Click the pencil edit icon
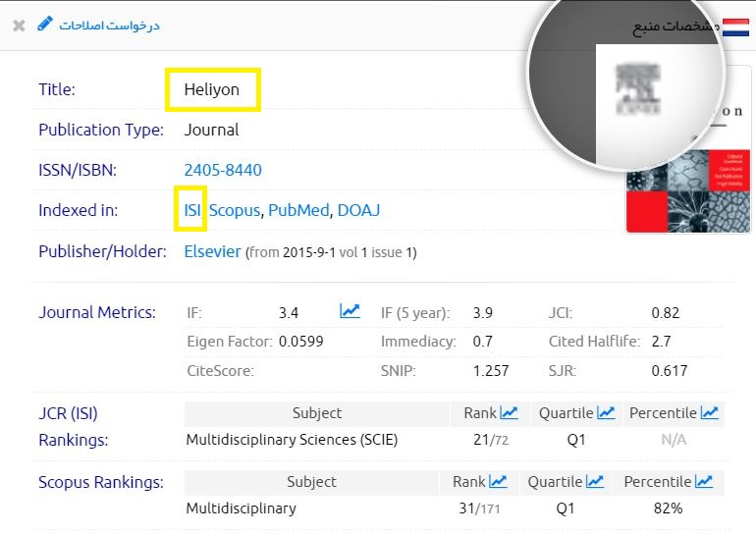Viewport: 756px width, 535px height. 45,25
